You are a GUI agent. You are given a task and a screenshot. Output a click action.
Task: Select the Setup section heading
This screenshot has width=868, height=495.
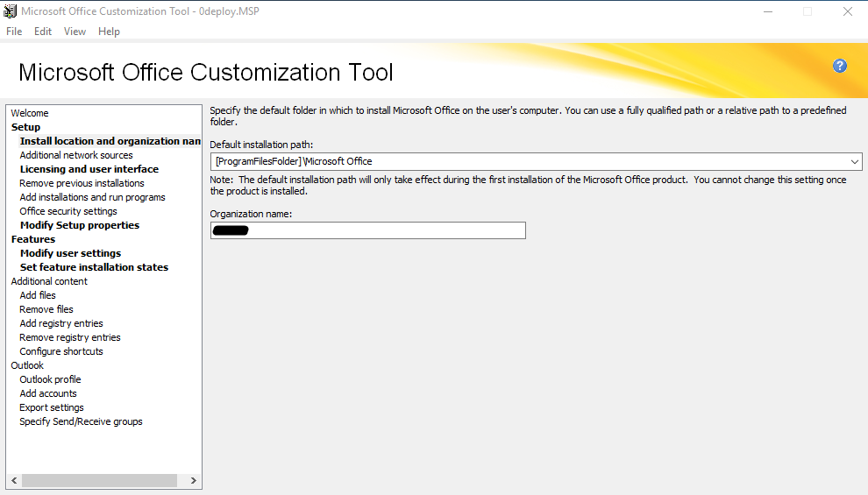click(25, 127)
